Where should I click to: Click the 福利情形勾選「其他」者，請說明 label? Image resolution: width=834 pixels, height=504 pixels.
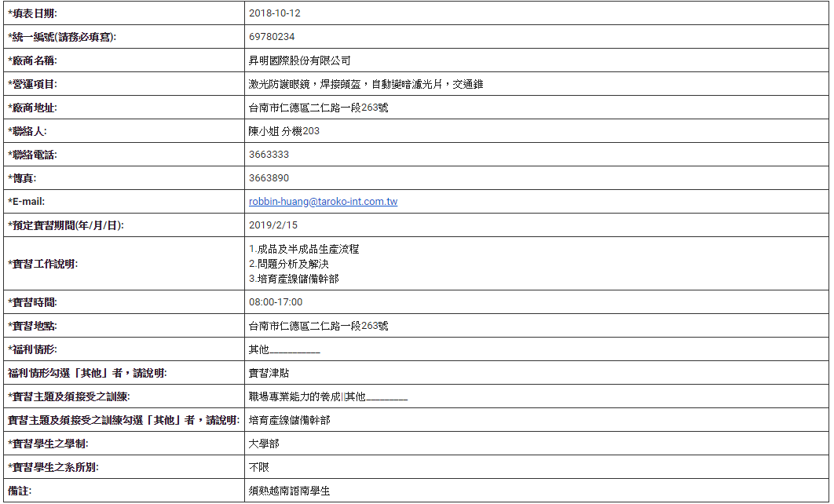87,373
